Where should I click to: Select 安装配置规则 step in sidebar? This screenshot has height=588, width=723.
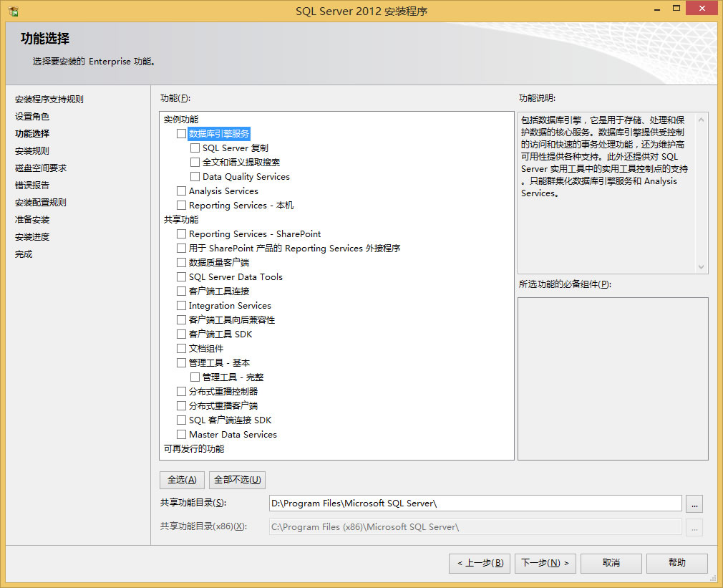(41, 203)
